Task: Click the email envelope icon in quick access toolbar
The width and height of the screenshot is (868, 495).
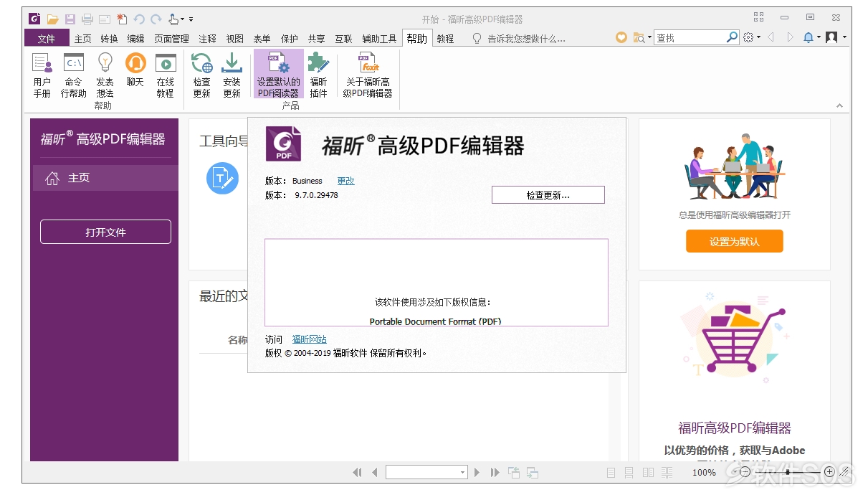Action: (x=105, y=19)
